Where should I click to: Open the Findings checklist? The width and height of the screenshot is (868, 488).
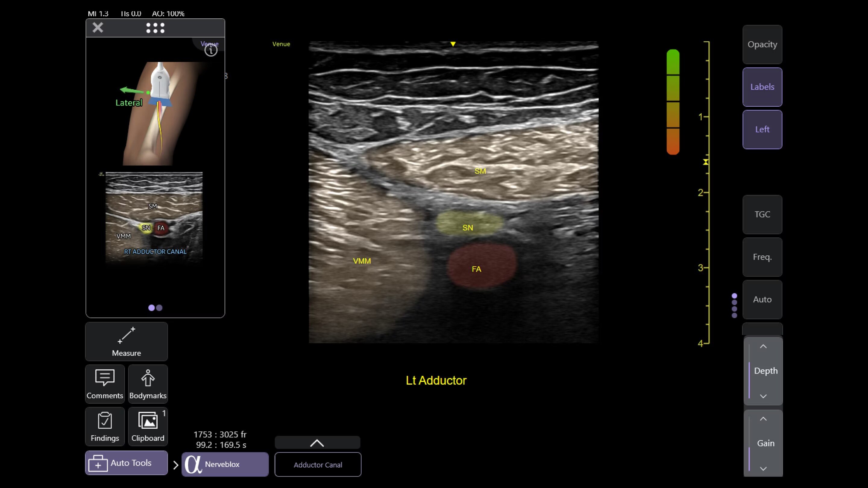click(x=105, y=426)
